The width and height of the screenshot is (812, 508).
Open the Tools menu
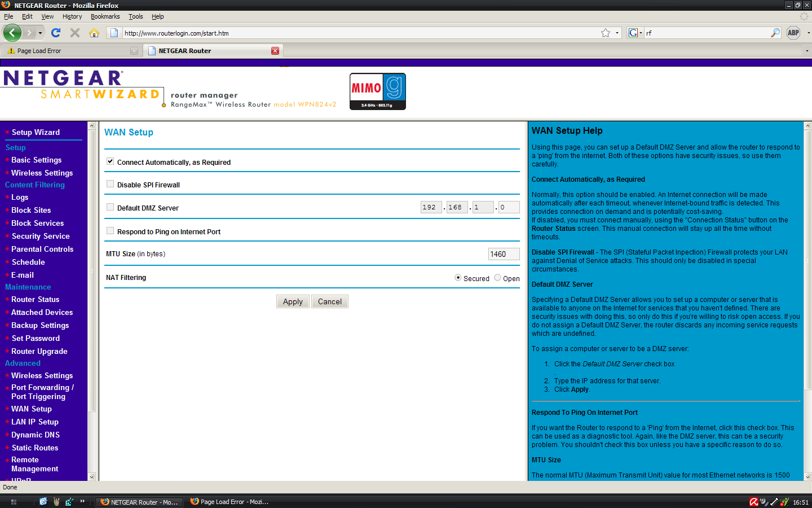coord(136,16)
